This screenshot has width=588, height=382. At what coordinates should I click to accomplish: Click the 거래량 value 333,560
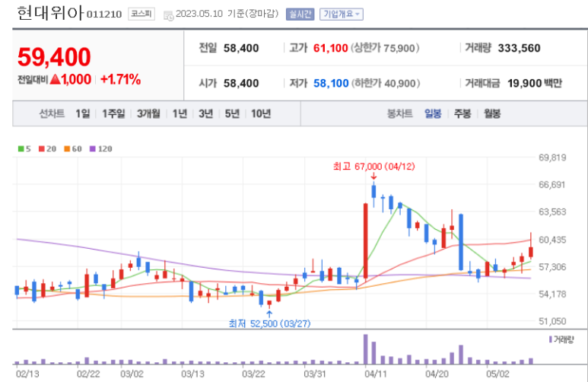coord(519,48)
